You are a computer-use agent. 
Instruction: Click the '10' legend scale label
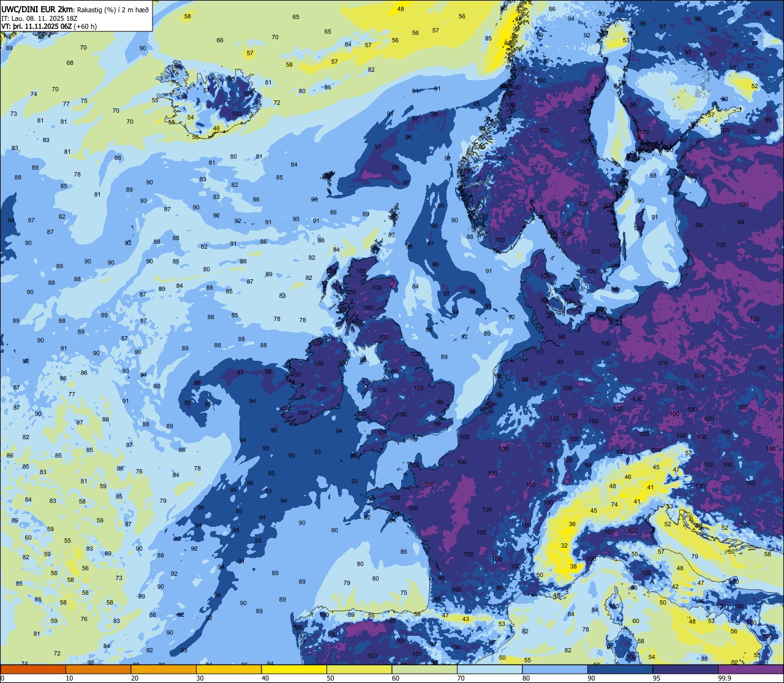click(x=69, y=678)
